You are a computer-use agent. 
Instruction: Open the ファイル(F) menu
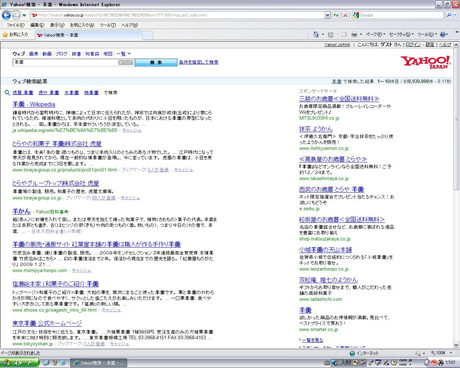[x=15, y=25]
